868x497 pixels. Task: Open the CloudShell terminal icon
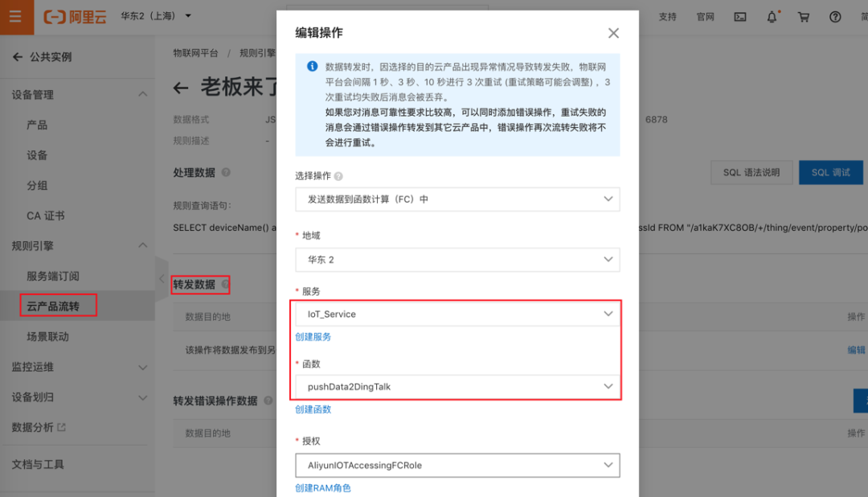(740, 16)
